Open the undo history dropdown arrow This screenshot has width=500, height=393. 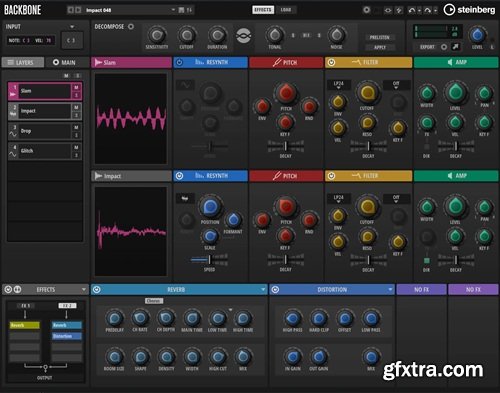pyautogui.click(x=419, y=10)
